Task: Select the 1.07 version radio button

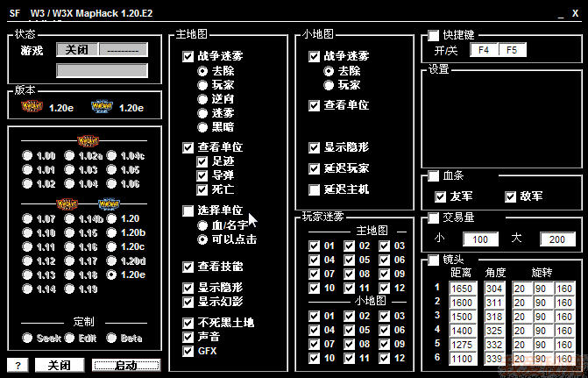Action: [28, 218]
